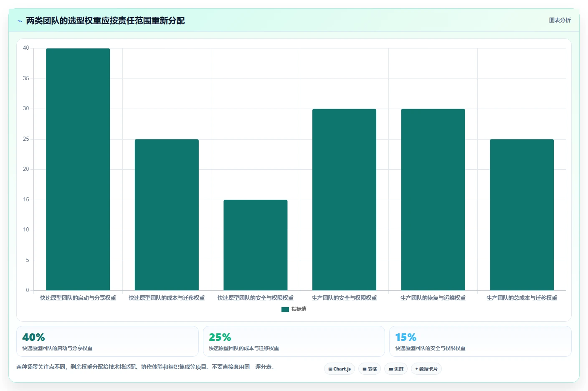This screenshot has width=588, height=391.
Task: Click the 指标值 legend text
Action: pos(299,309)
